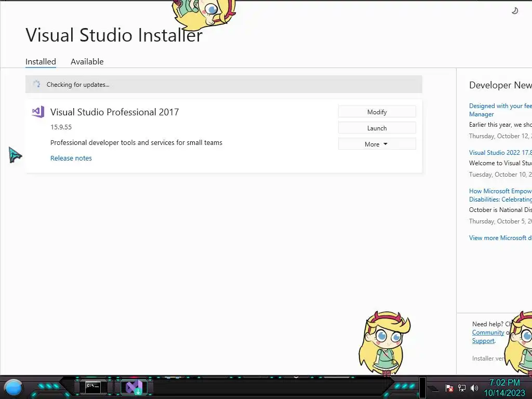Expand the More dropdown
Image resolution: width=532 pixels, height=399 pixels.
pos(377,144)
